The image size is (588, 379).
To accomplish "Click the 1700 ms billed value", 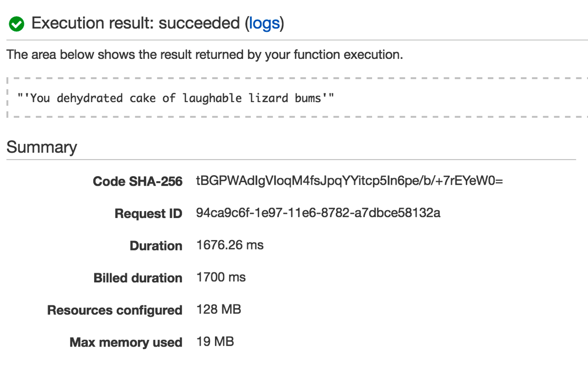I will click(x=221, y=277).
